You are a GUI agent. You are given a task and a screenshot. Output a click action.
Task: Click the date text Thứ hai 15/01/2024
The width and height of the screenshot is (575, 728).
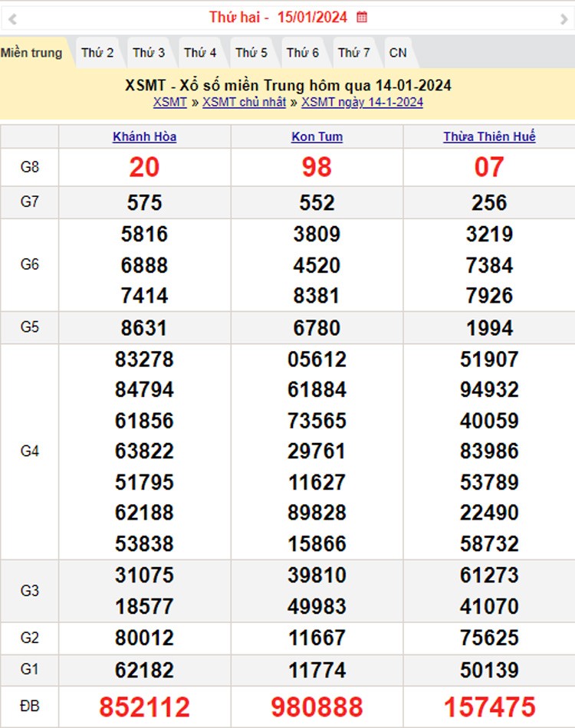(x=278, y=17)
